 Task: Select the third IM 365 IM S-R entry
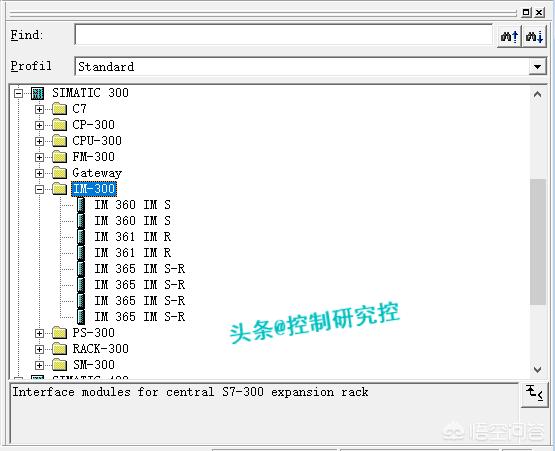click(139, 301)
